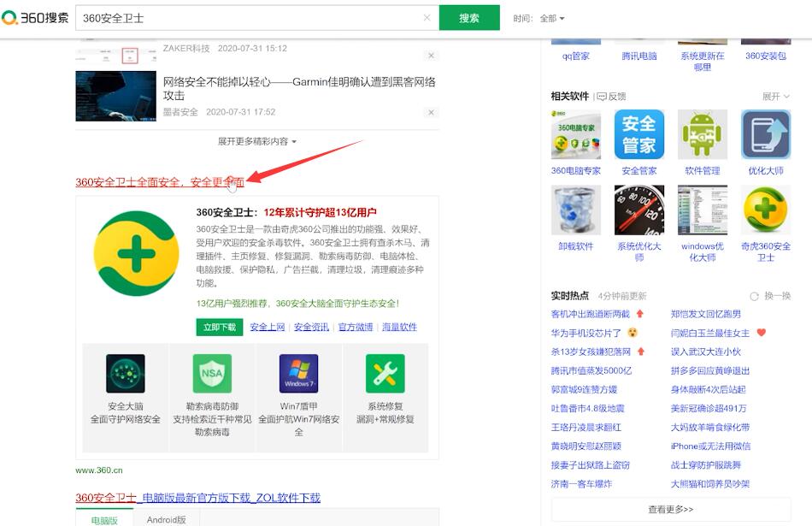
Task: Expand 展开更多精彩内容
Action: [x=257, y=141]
